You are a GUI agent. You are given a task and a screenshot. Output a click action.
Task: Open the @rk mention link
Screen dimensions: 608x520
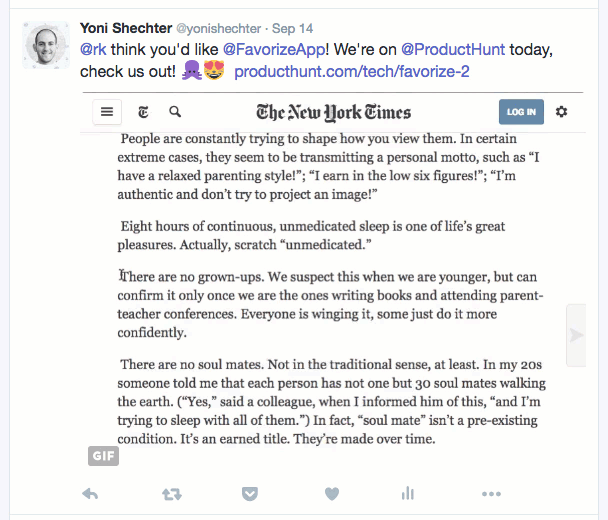pyautogui.click(x=93, y=50)
